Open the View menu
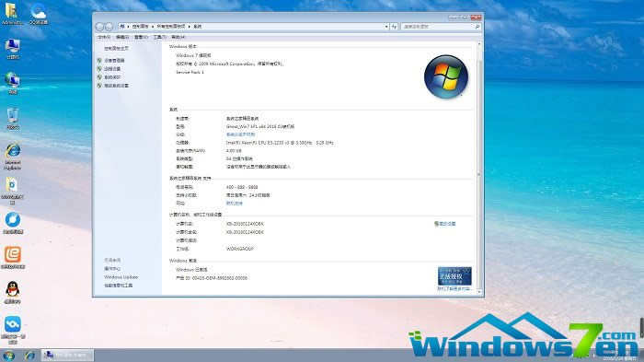Image resolution: width=644 pixels, height=362 pixels. (x=141, y=37)
